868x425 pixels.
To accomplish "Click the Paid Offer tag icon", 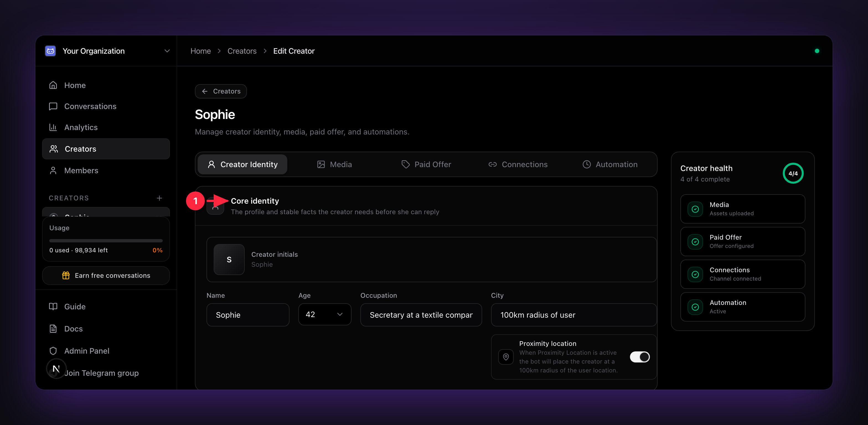I will tap(406, 164).
